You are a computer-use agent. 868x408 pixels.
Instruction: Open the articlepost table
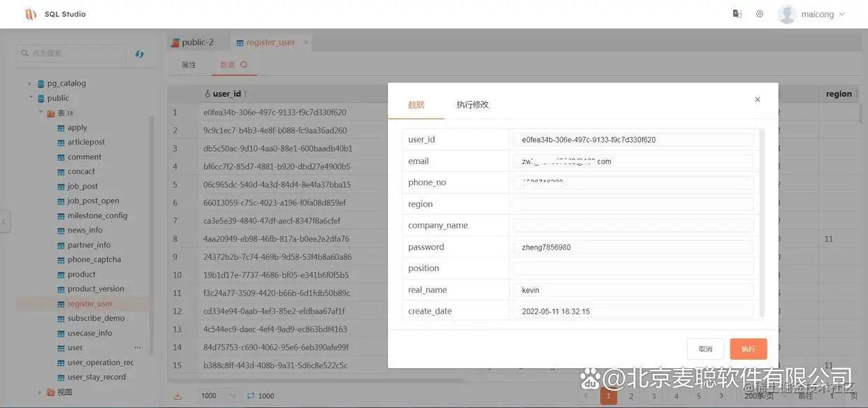click(x=86, y=142)
